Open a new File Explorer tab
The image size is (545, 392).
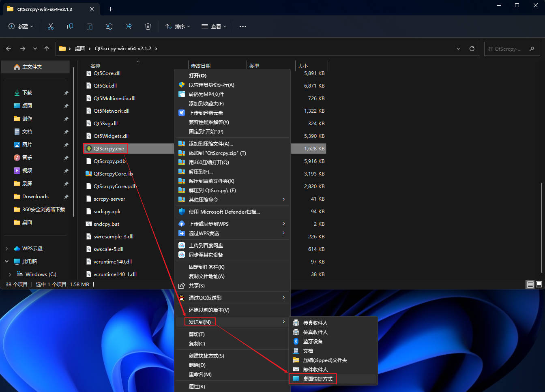[x=110, y=9]
